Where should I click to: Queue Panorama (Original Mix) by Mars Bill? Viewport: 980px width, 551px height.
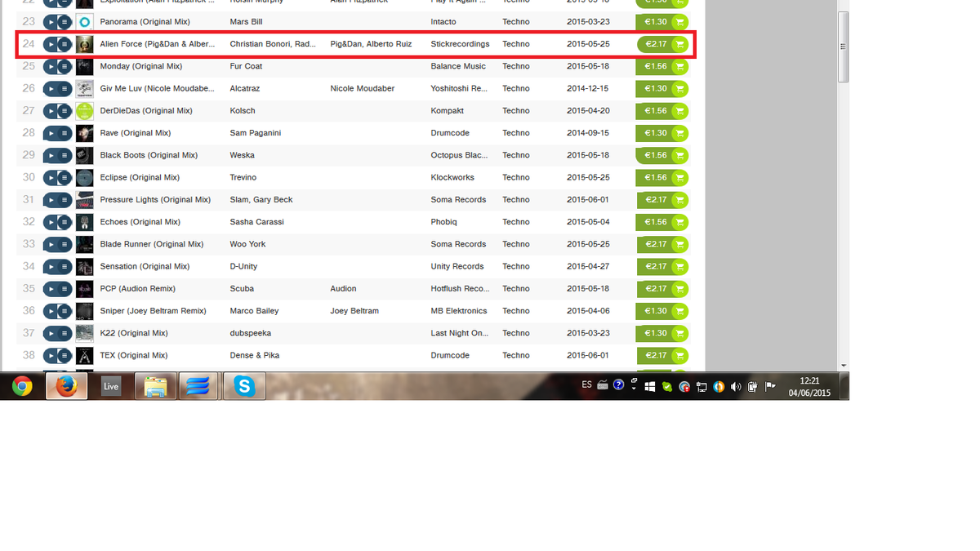click(x=65, y=22)
